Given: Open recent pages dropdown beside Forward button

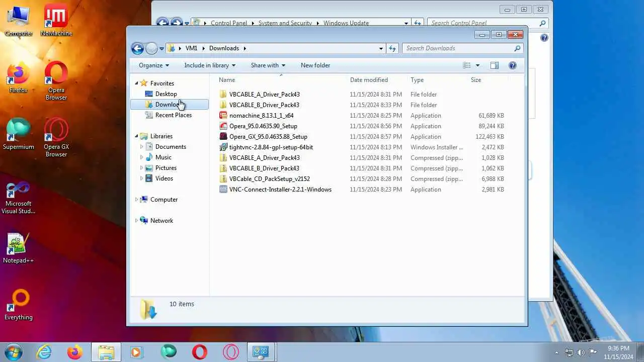Looking at the screenshot, I should [x=162, y=49].
